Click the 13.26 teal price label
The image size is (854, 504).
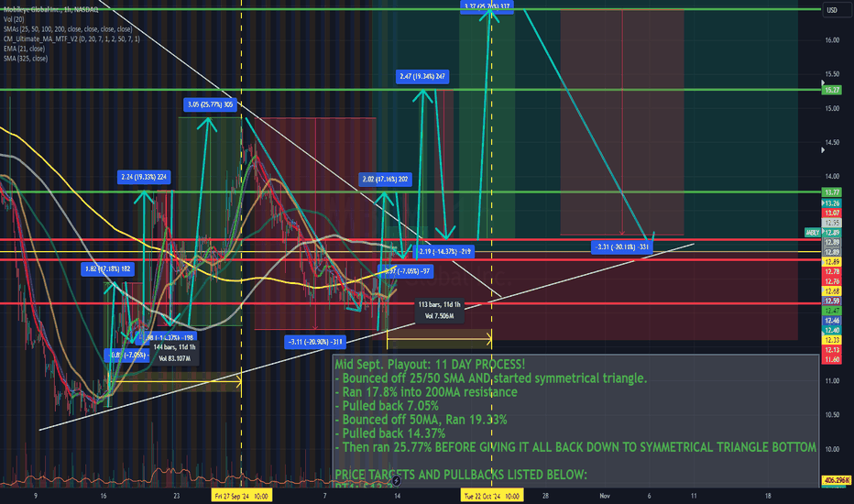[x=832, y=203]
